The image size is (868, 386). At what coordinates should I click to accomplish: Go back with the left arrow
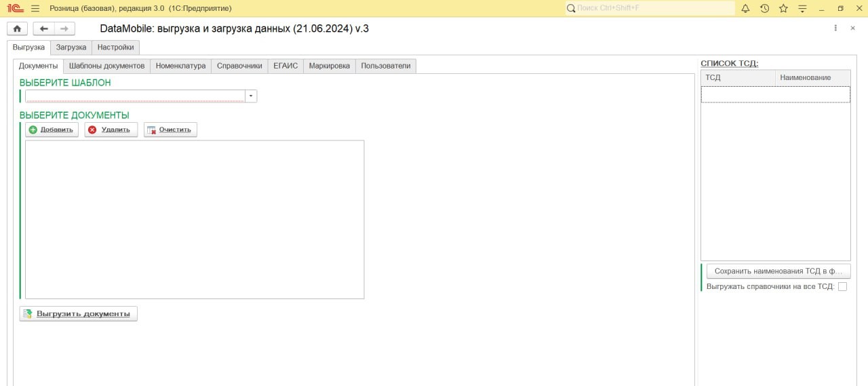[44, 28]
